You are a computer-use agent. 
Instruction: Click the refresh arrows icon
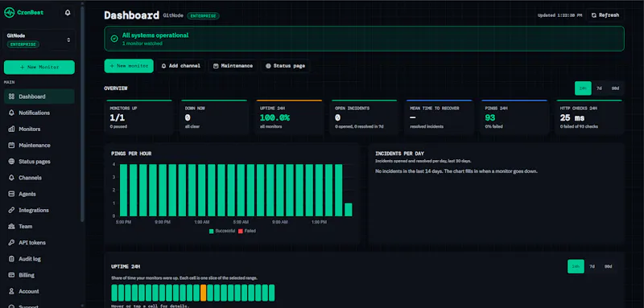click(594, 15)
